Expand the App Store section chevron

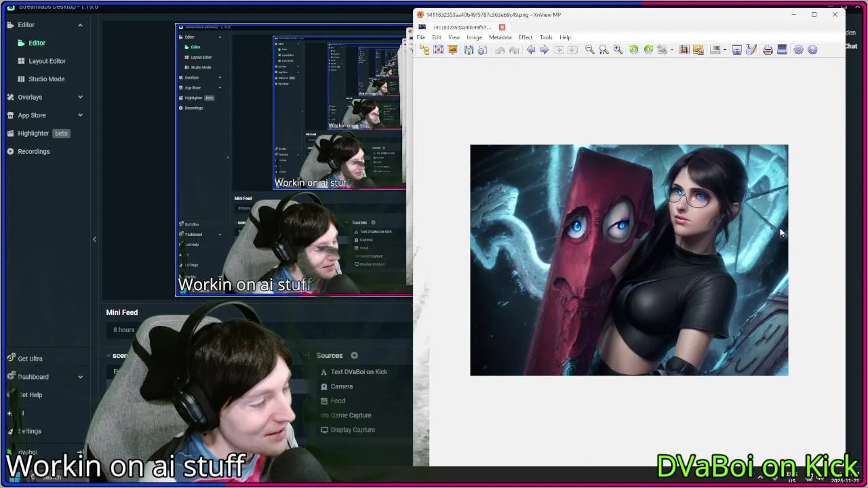[80, 115]
